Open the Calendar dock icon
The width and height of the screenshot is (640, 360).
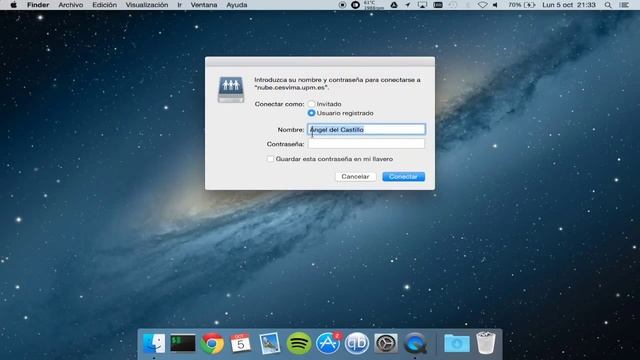(240, 343)
